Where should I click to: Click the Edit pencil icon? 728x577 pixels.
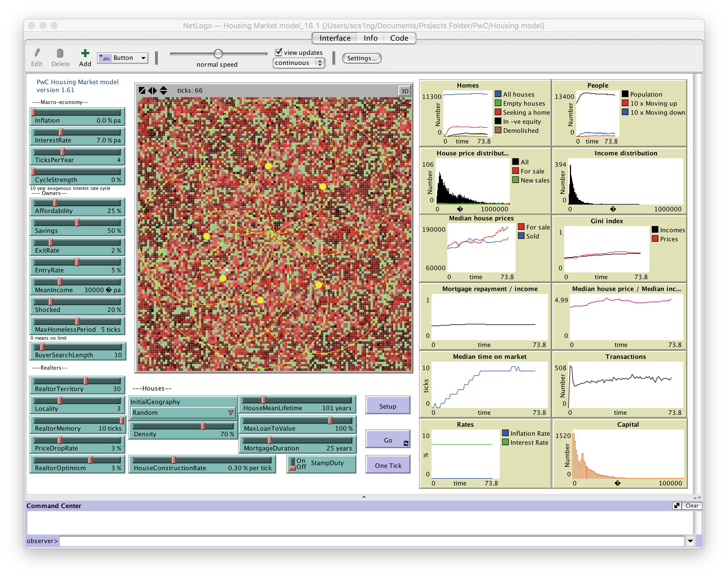37,53
